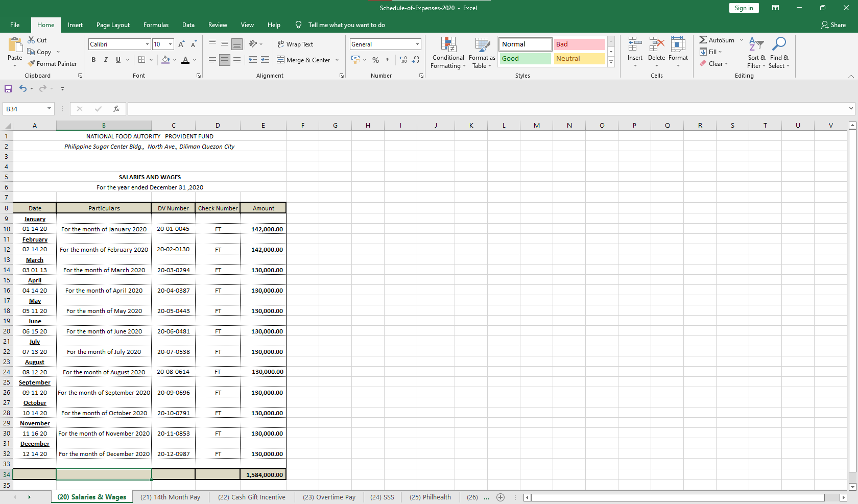Save the workbook with the floppy icon

point(8,89)
